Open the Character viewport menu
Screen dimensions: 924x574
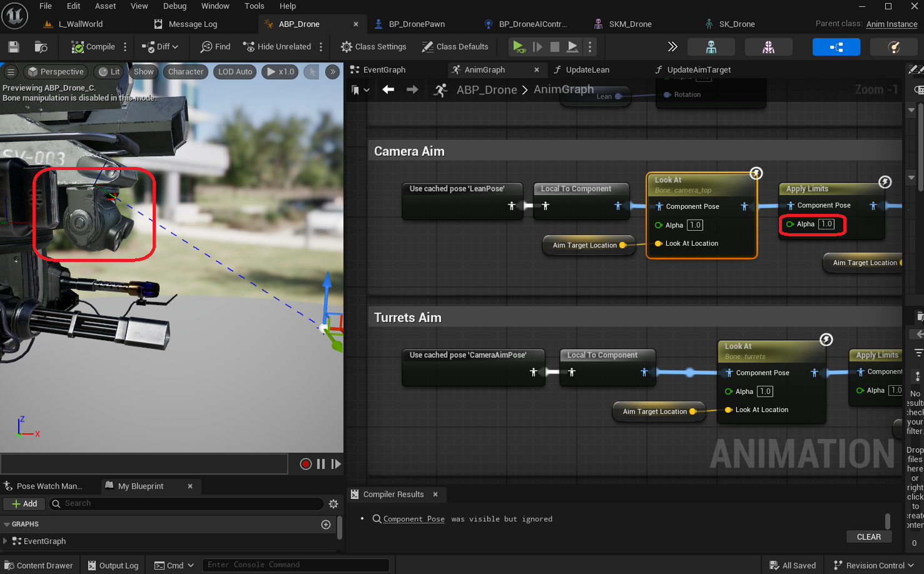pos(186,72)
